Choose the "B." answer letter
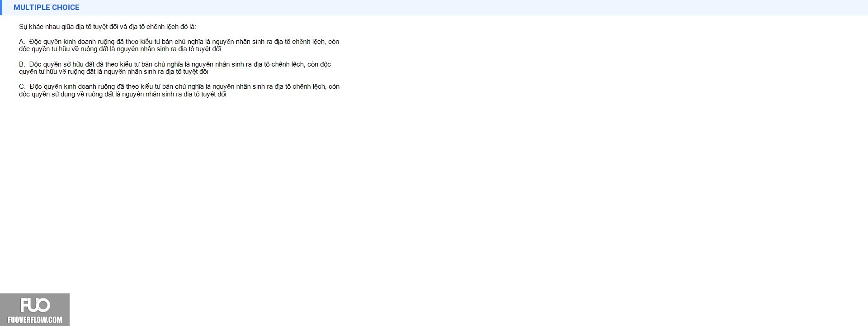Viewport: 868px width, 326px height. [x=22, y=64]
